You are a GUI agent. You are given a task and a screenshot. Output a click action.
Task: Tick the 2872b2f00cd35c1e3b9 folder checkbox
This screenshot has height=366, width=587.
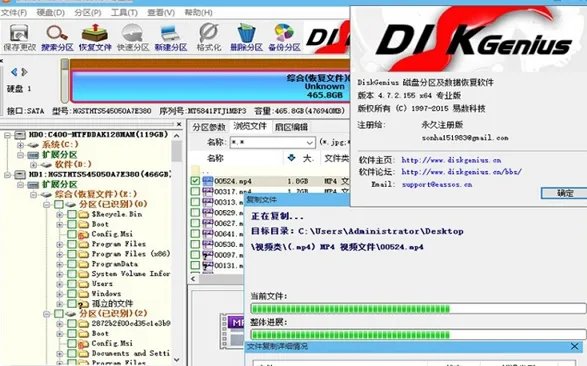pyautogui.click(x=72, y=323)
